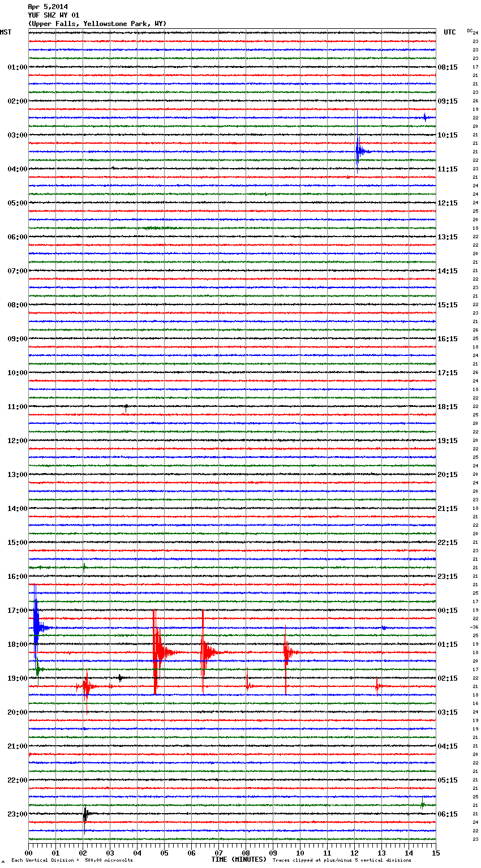Viewport: 481px width, 868px height.
Task: Click the MST time label 12:00
Action: [17, 441]
